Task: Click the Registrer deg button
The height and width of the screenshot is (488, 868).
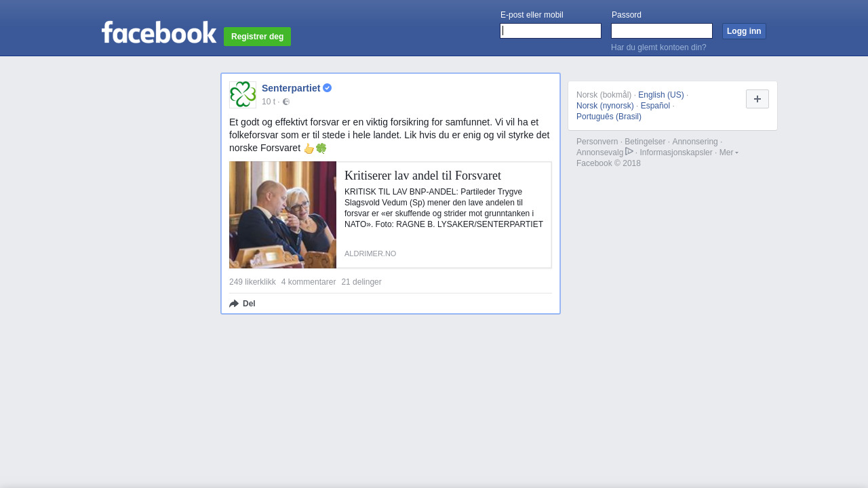Action: [257, 37]
